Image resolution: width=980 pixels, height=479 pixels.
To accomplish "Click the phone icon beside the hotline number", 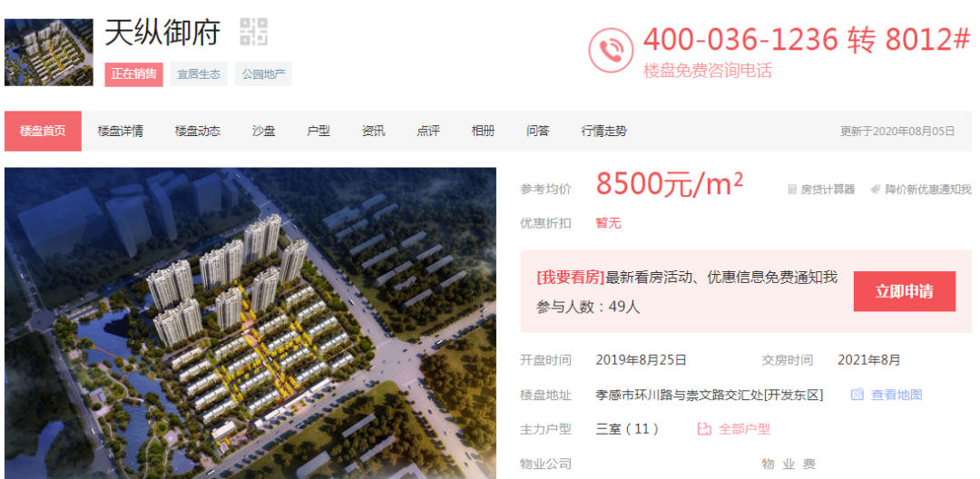I will click(x=611, y=50).
